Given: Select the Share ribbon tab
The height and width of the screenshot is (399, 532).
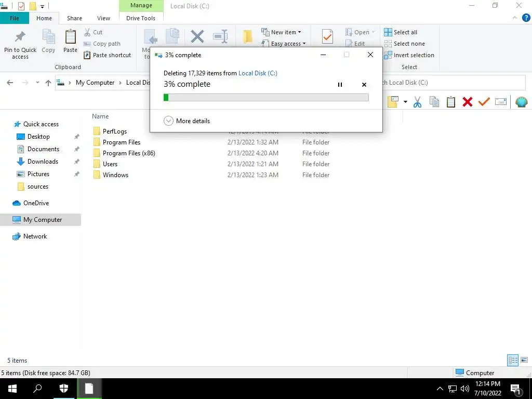Looking at the screenshot, I should tap(74, 18).
